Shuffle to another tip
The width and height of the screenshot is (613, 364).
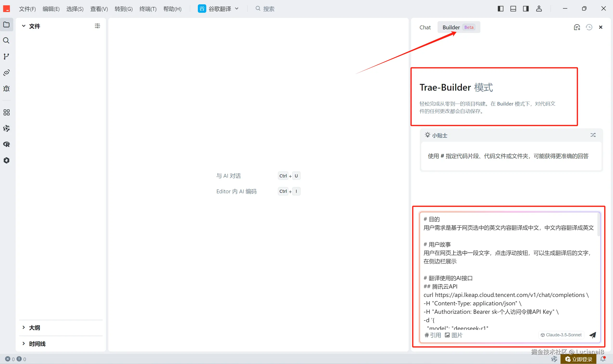point(593,135)
